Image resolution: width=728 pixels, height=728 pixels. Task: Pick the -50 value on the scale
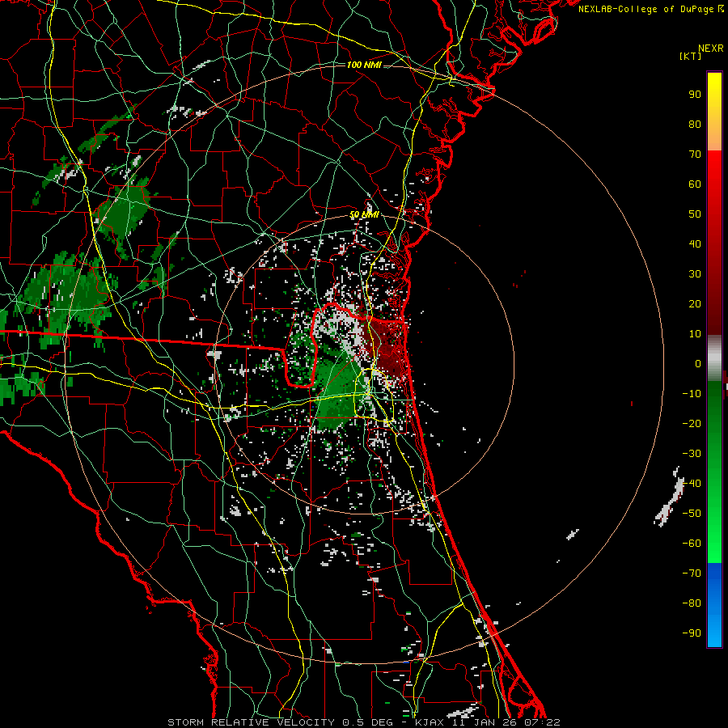coord(692,514)
